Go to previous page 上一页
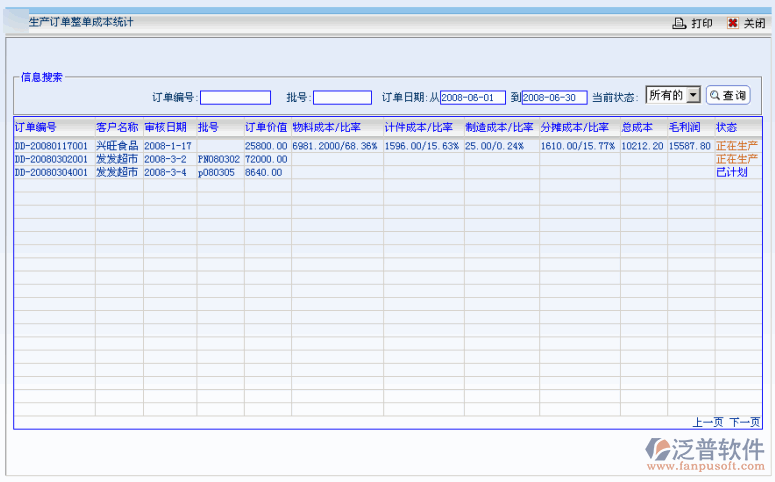Viewport: 775px width, 482px height. pyautogui.click(x=707, y=422)
